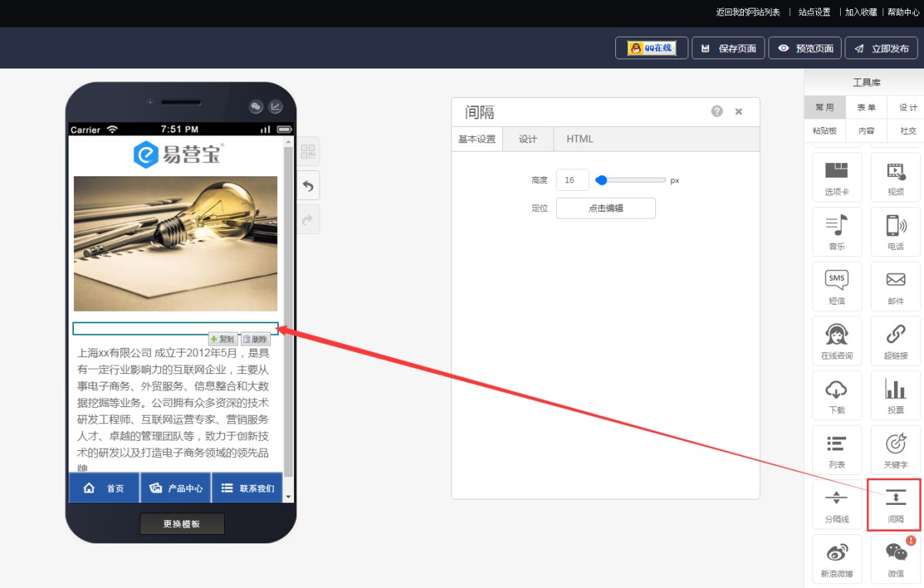The image size is (924, 588).
Task: Click the 高度 value input field
Action: pyautogui.click(x=572, y=180)
